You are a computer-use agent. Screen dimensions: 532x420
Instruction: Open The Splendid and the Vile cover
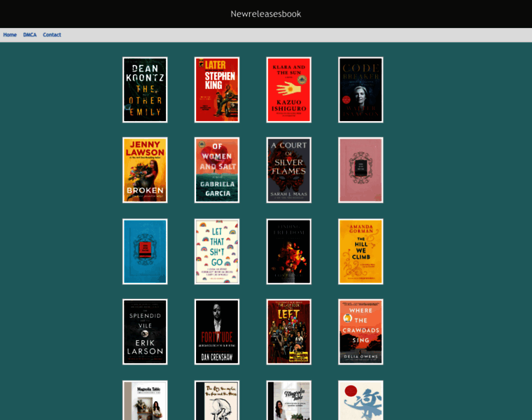tap(145, 332)
